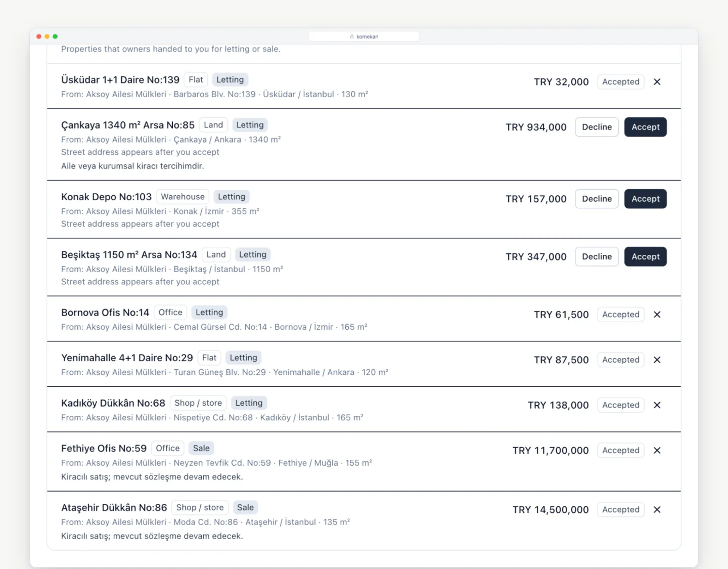
Task: Click the TRY 87,500 price
Action: pos(561,360)
